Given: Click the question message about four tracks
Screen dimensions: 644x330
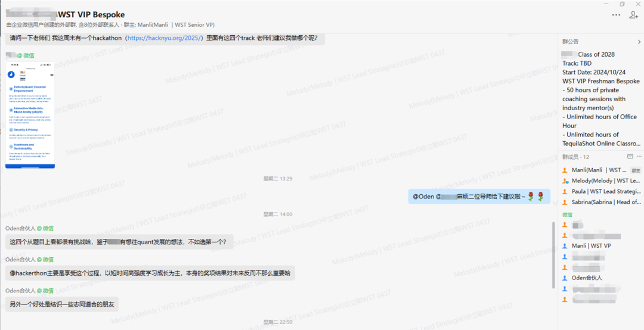Looking at the screenshot, I should click(165, 38).
